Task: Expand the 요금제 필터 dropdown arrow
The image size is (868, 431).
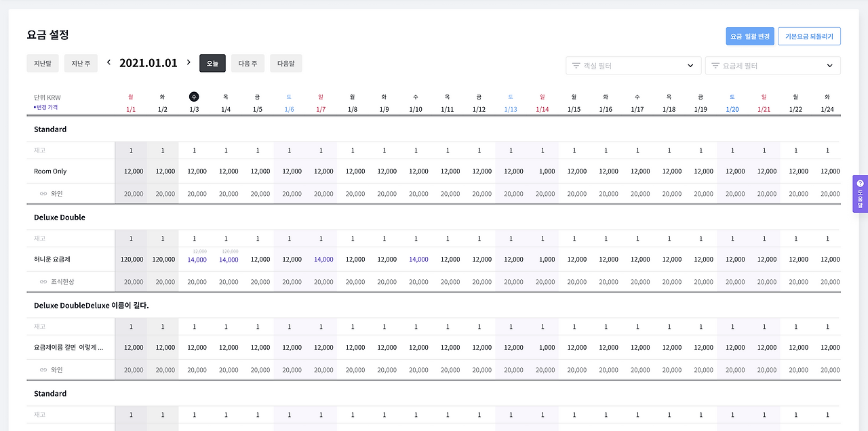Action: coord(830,66)
